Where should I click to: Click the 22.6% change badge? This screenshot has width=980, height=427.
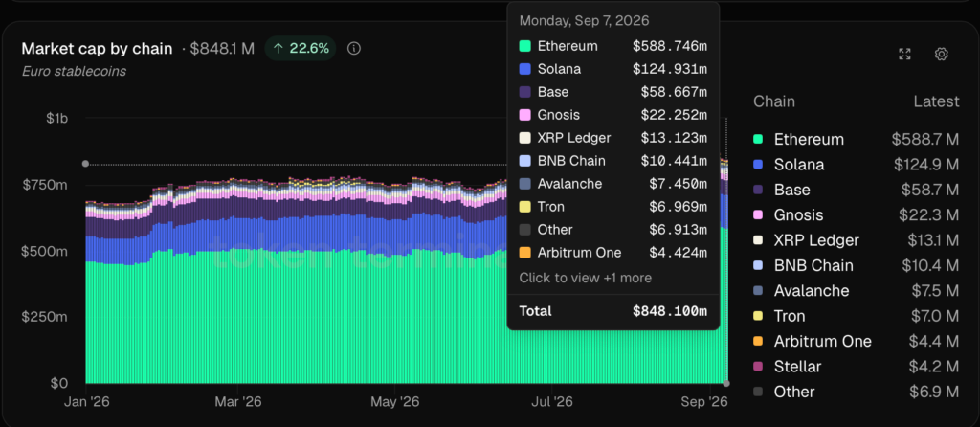pyautogui.click(x=301, y=48)
